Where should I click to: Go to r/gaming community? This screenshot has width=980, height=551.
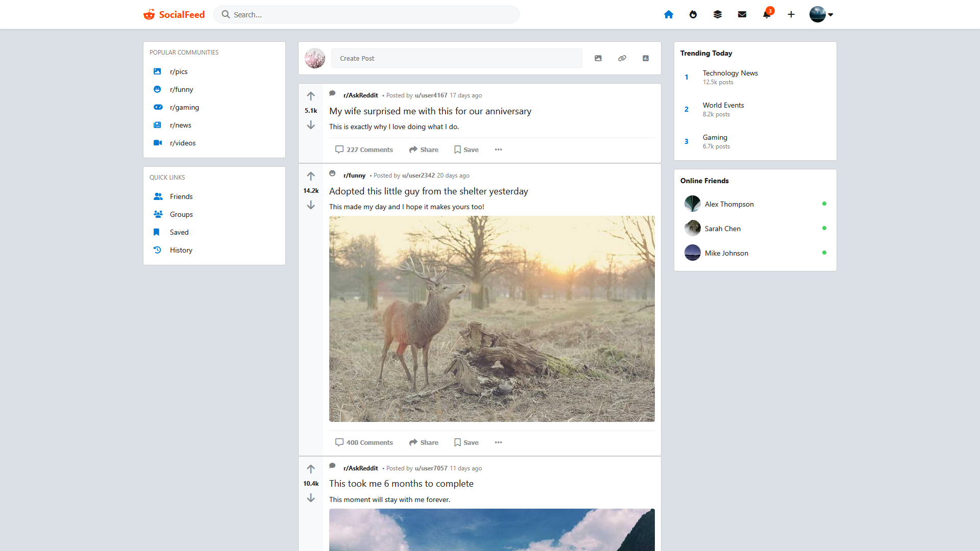[x=184, y=107]
